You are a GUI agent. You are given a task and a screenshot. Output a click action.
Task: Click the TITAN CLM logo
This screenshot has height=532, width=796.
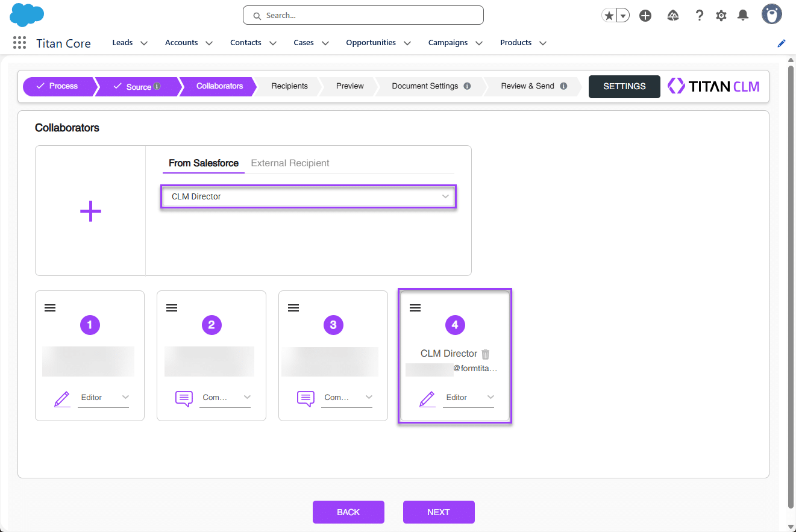[x=713, y=86]
